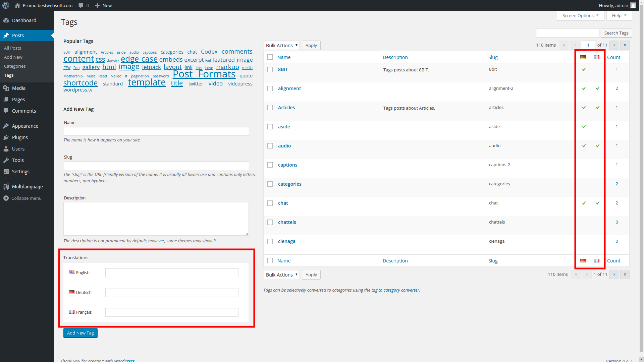This screenshot has width=644, height=362.
Task: Click the Dashboard gauge icon
Action: tap(6, 20)
